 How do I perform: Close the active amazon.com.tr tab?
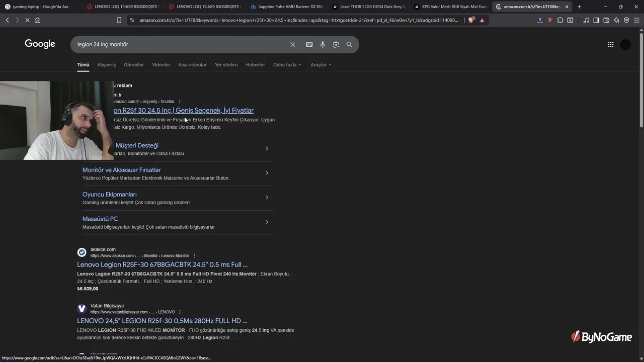[x=567, y=7]
